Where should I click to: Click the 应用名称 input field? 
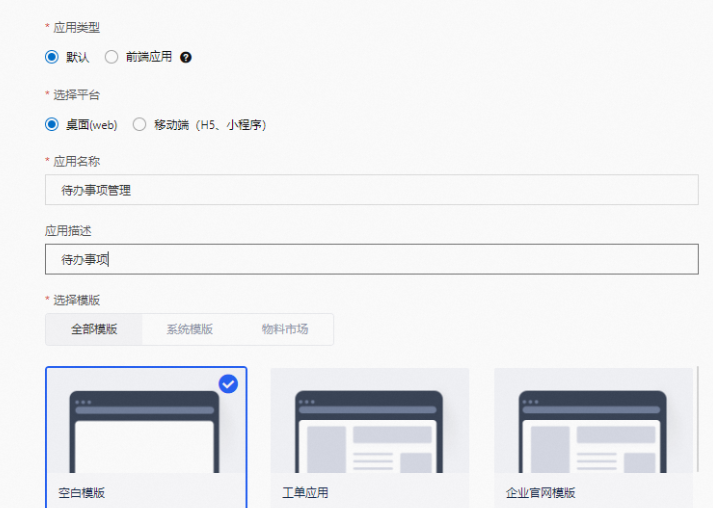[x=372, y=190]
